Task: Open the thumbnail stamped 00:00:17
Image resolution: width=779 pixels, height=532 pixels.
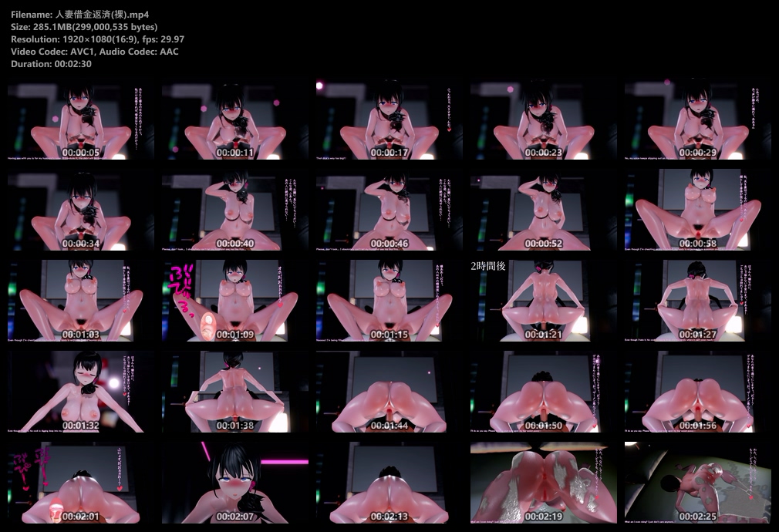Action: coord(389,120)
